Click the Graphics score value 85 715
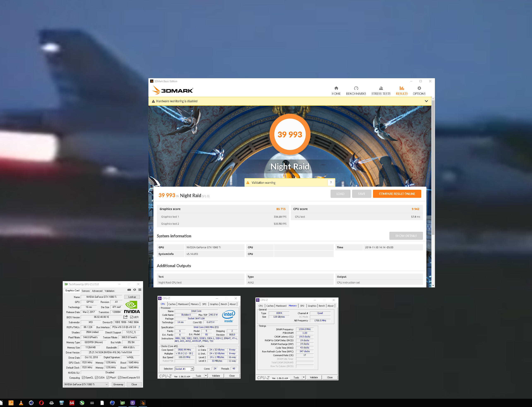This screenshot has height=407, width=532. pos(281,209)
